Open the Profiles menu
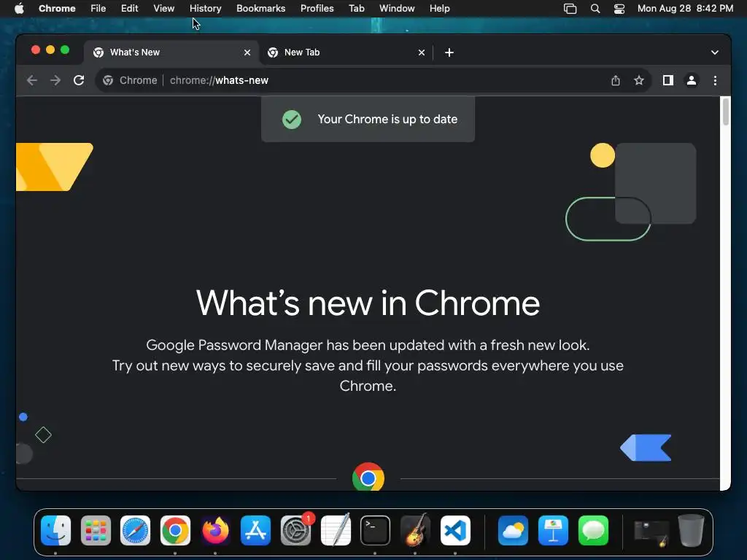747x560 pixels. [x=317, y=9]
